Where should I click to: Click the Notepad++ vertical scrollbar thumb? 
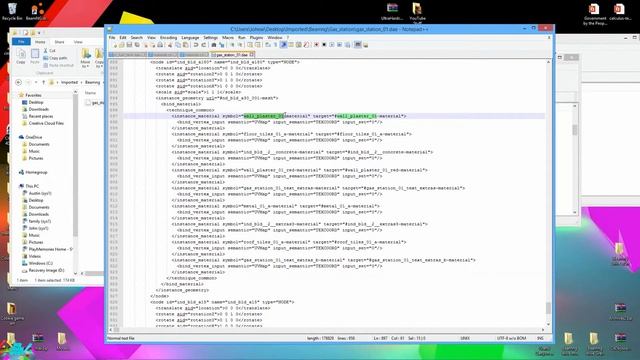click(548, 309)
